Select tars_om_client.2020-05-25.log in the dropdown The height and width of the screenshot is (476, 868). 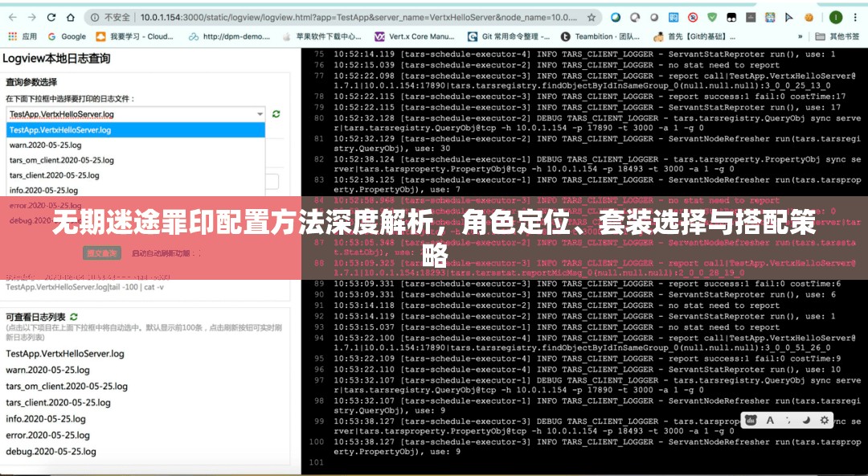click(x=60, y=161)
